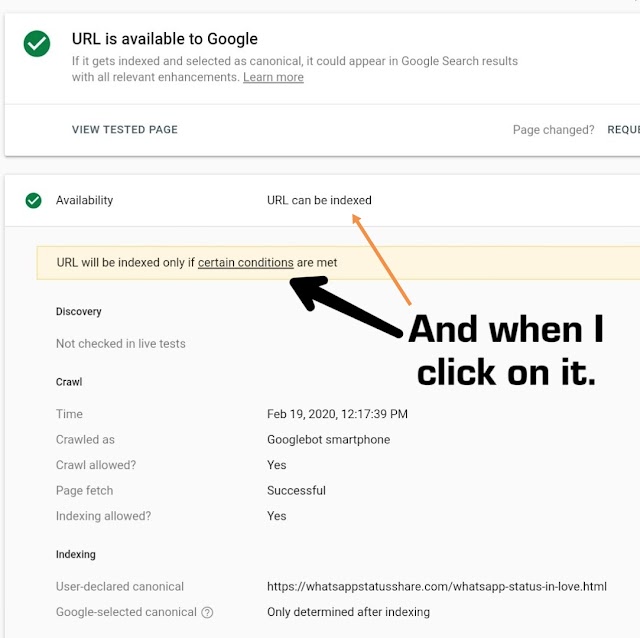Click the 'Crawl allowed?' label
This screenshot has height=638, width=640.
coord(96,465)
